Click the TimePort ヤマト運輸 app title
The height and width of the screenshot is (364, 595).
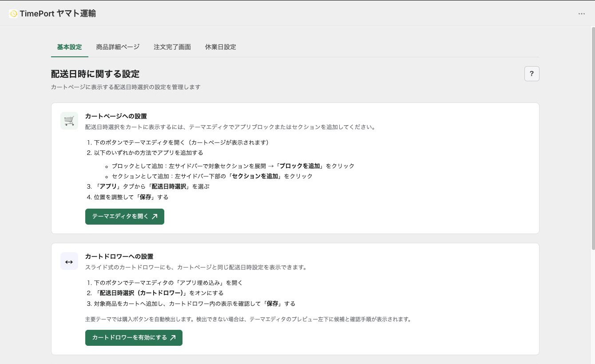coord(58,14)
